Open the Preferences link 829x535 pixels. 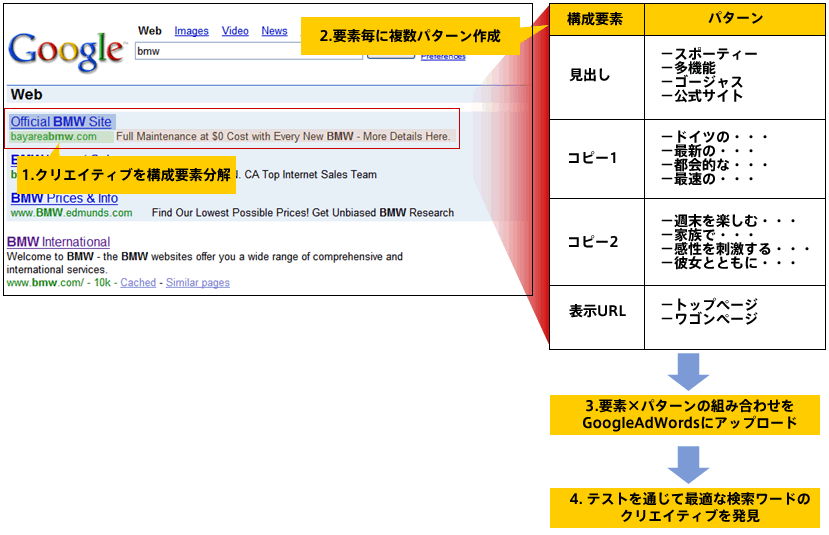tap(443, 57)
